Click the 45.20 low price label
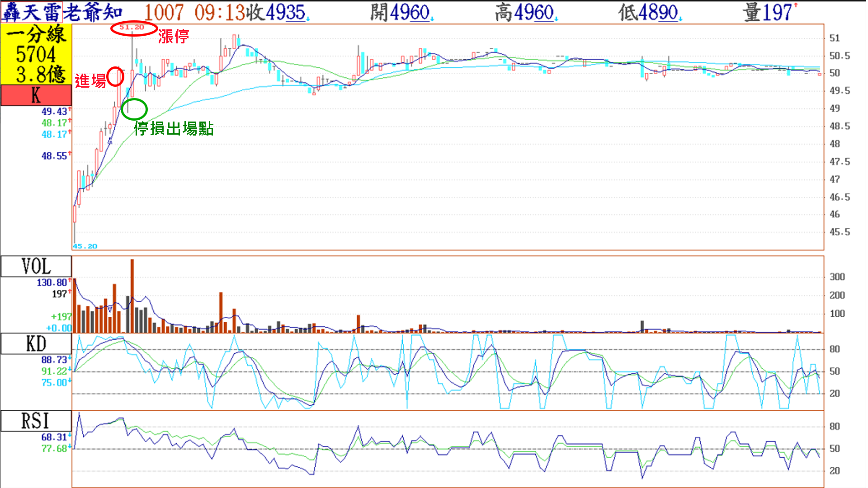 click(x=85, y=246)
